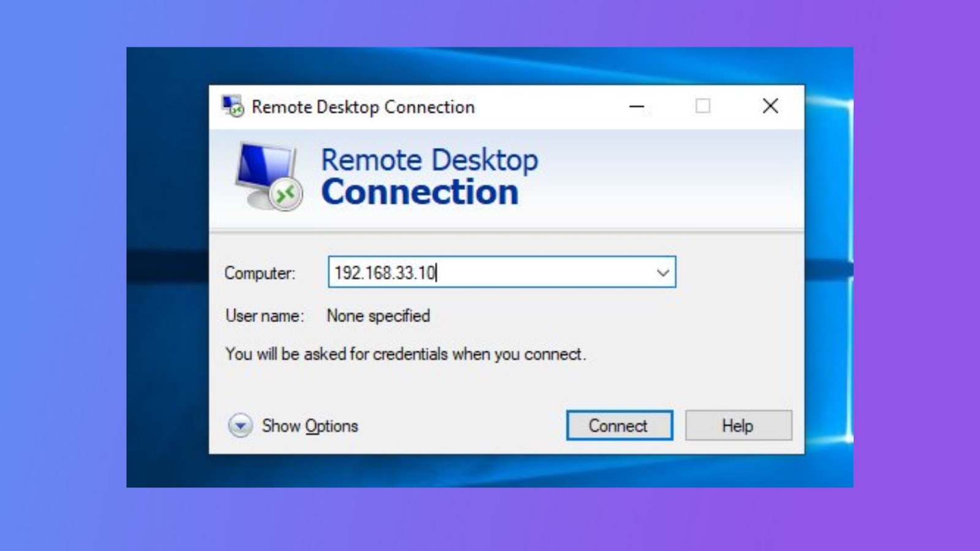Click inside the Computer field showing 192.168.33.10
This screenshot has height=551, width=980.
point(490,272)
